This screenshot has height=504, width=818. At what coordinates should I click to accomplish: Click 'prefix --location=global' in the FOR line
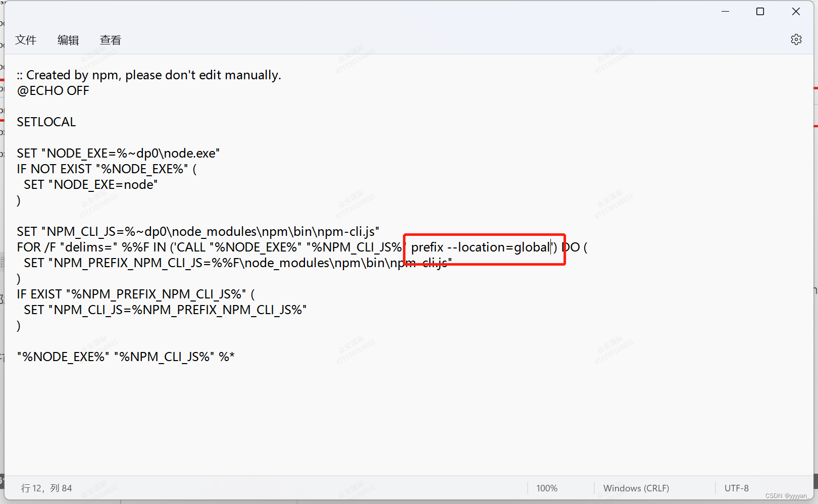(x=480, y=247)
